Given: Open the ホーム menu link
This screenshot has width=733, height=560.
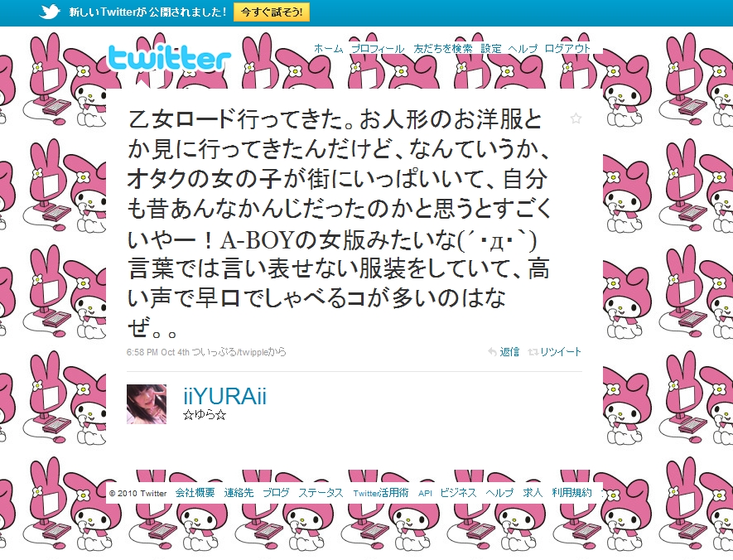Looking at the screenshot, I should (329, 49).
